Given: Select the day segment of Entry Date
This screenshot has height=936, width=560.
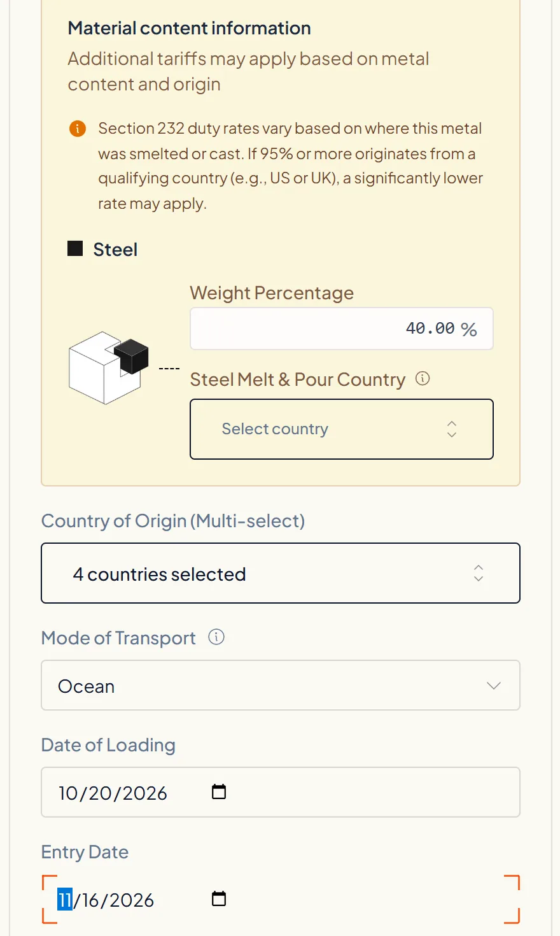Looking at the screenshot, I should click(x=90, y=900).
